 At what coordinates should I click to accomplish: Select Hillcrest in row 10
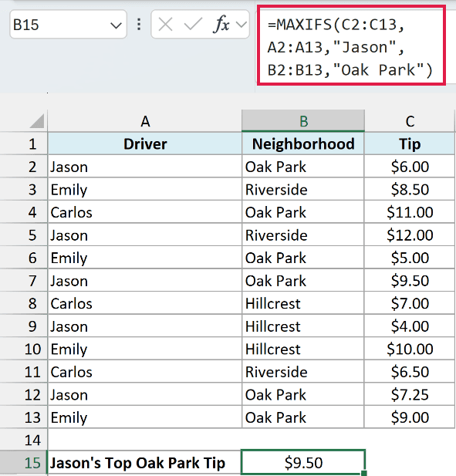303,349
